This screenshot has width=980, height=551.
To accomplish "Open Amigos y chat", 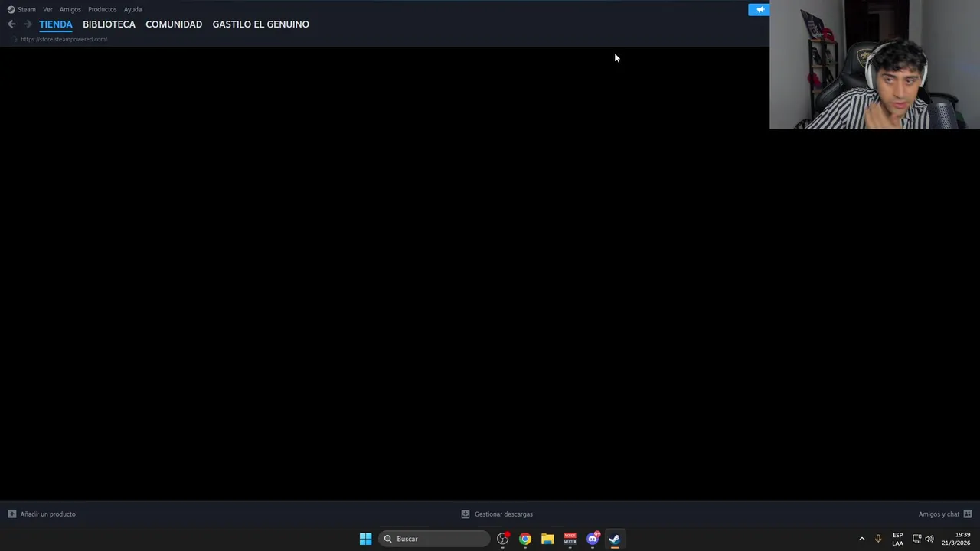I will (939, 514).
